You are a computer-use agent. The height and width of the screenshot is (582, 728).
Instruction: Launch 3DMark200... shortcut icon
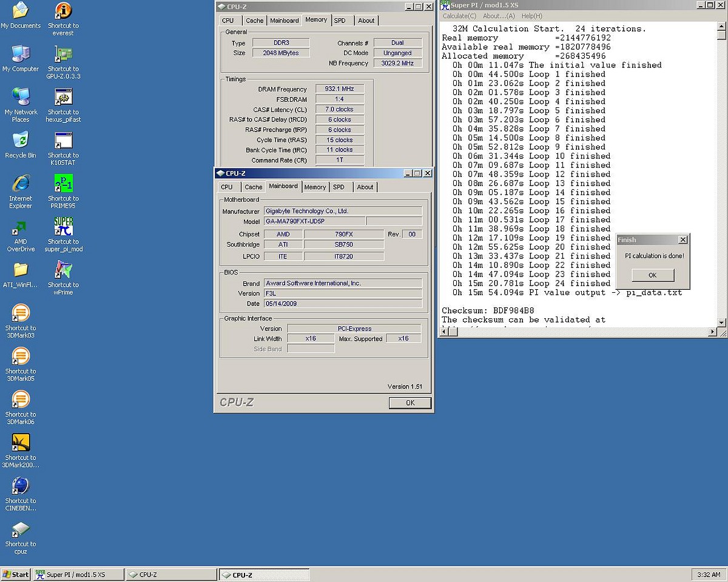tap(21, 443)
